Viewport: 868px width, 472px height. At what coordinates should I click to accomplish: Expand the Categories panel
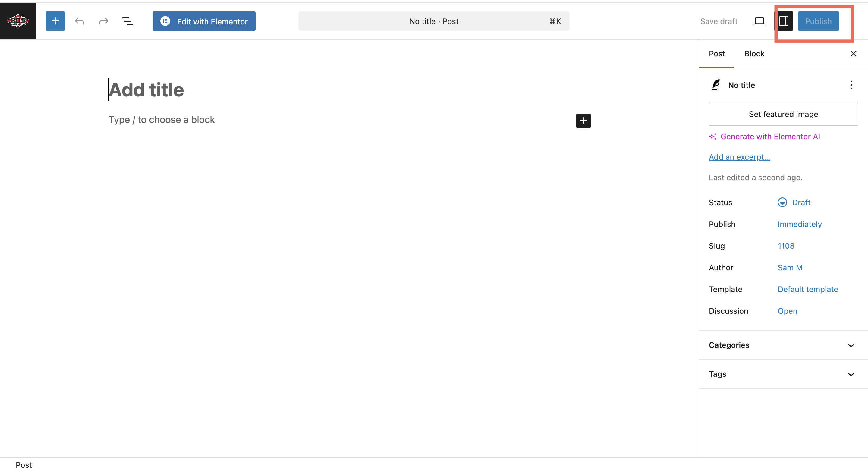pyautogui.click(x=783, y=345)
